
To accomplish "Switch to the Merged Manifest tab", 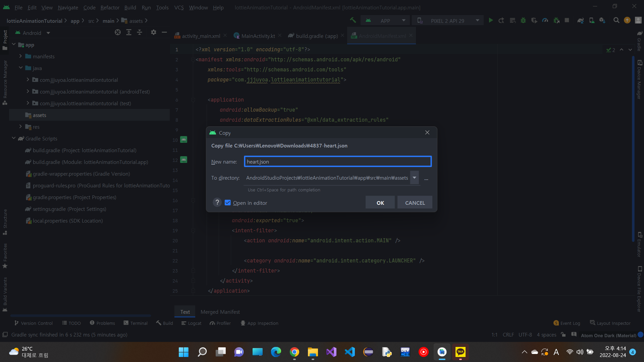I will click(x=220, y=312).
